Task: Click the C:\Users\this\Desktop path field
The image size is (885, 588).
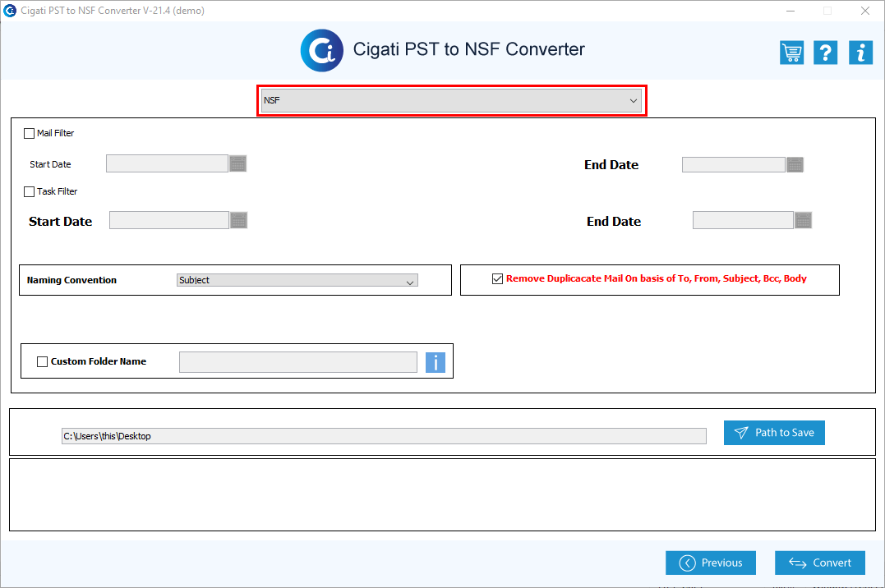Action: point(384,436)
